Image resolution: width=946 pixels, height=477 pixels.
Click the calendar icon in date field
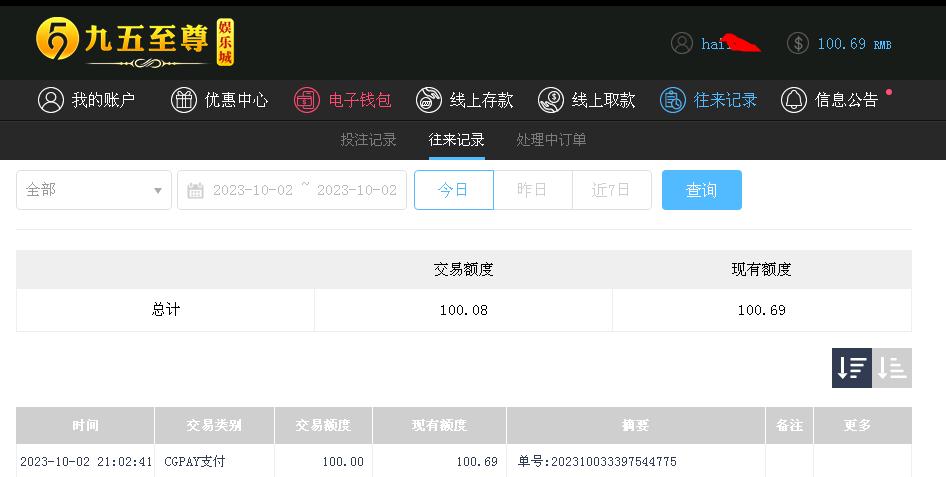195,191
